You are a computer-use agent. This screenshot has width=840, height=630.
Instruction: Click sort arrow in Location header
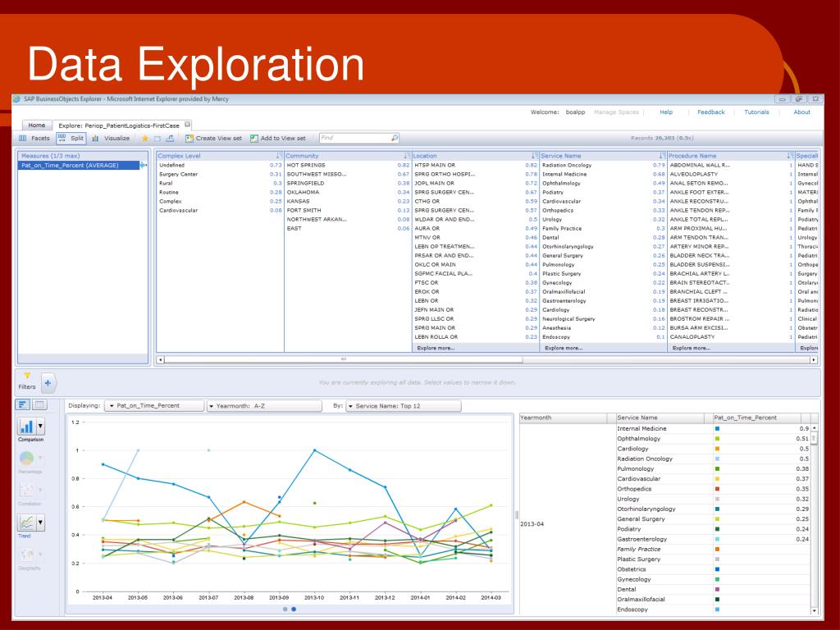[x=533, y=156]
